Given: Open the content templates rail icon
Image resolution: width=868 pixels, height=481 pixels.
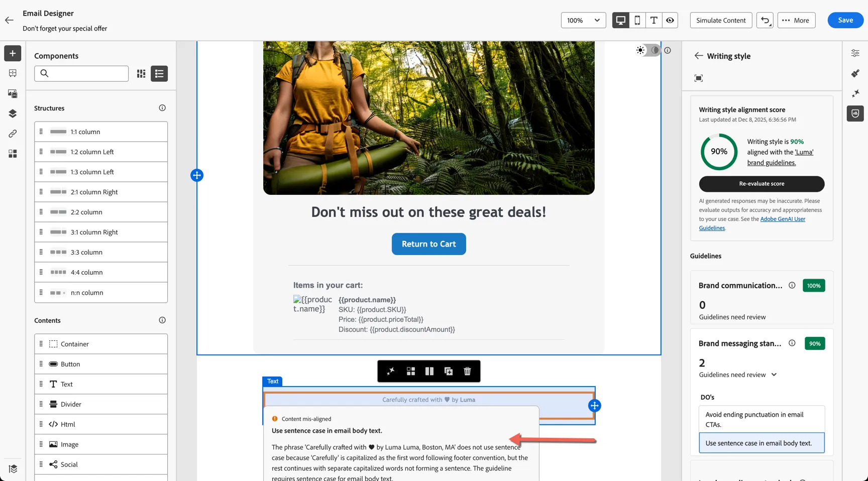Looking at the screenshot, I should tap(13, 73).
